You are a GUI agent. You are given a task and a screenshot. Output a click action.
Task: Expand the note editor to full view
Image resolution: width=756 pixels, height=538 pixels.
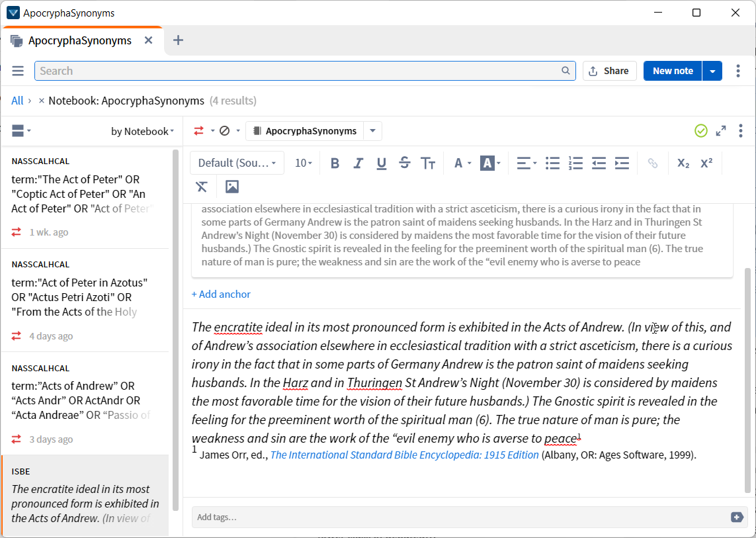click(721, 131)
